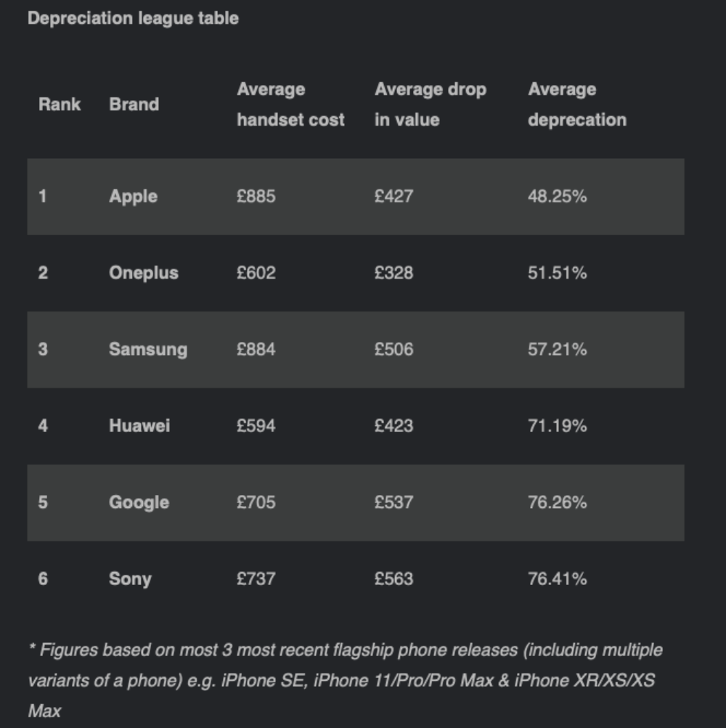Click the "Average handset cost" column header

tap(290, 105)
